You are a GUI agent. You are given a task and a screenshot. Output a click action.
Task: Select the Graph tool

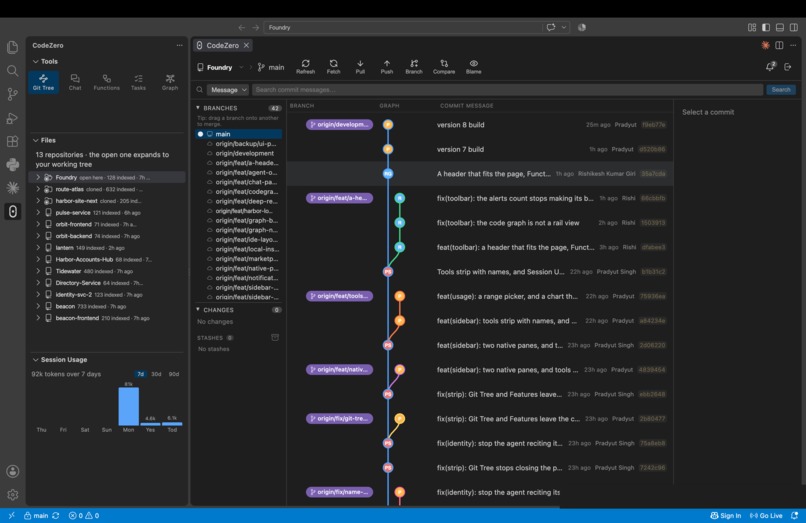pyautogui.click(x=170, y=82)
